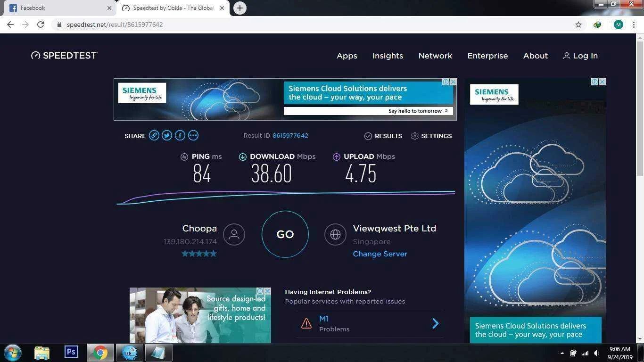Image resolution: width=644 pixels, height=362 pixels.
Task: Click the UPLOAD arrow icon
Action: point(337,157)
